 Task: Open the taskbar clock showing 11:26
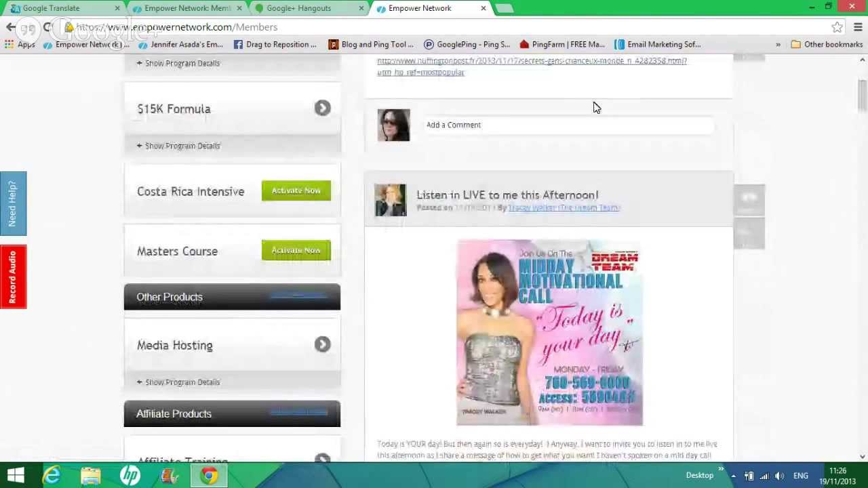[837, 476]
